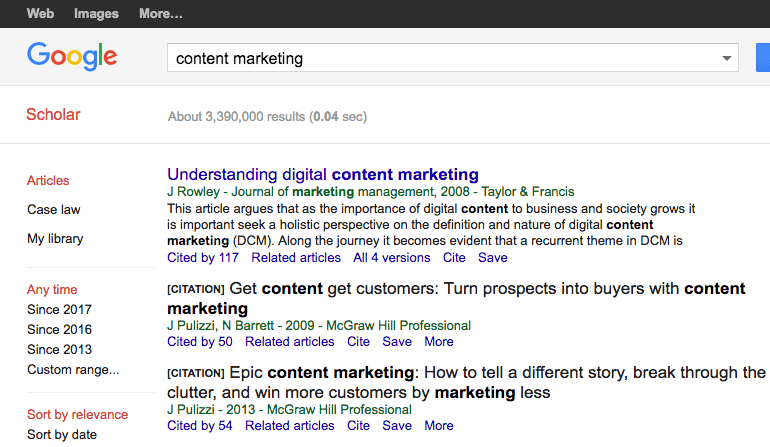Viewport: 770px width, 447px height.
Task: Show All 4 versions of article
Action: (x=391, y=257)
